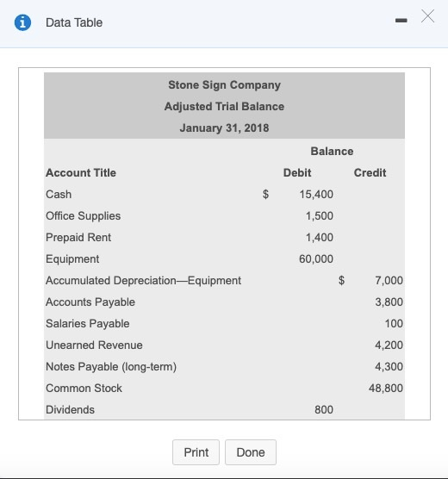Click the 'Stone Sign Company' heading
Viewport: 448px width, 479px height.
tap(224, 85)
